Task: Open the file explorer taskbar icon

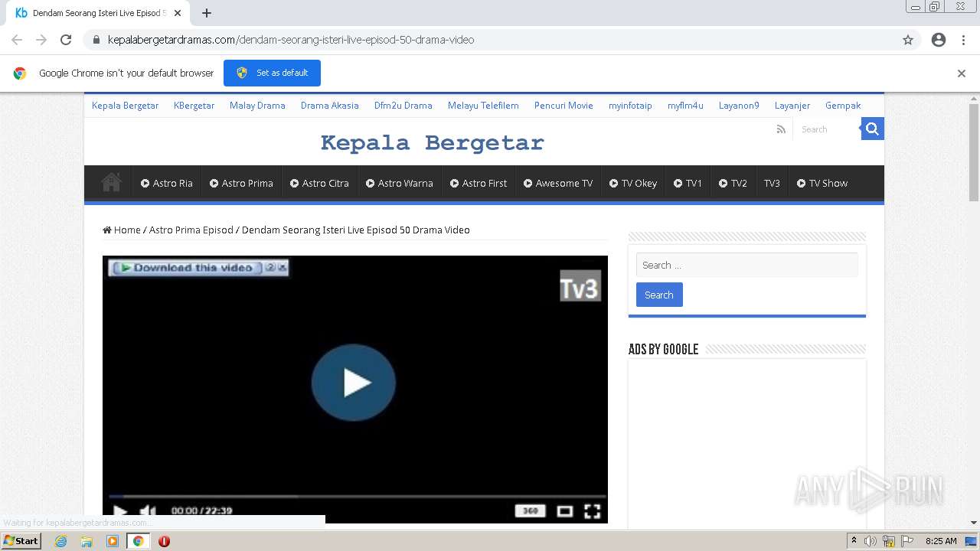Action: [x=87, y=541]
